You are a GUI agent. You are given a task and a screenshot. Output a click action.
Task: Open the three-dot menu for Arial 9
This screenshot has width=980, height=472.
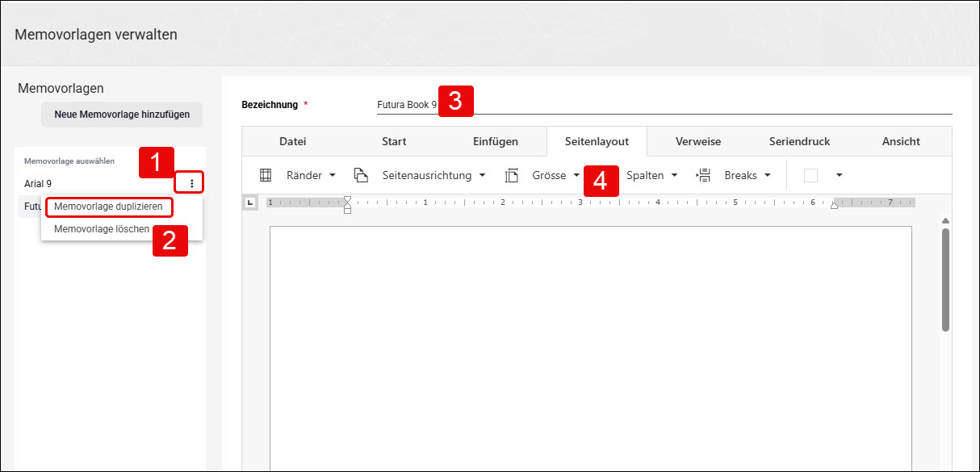pos(191,184)
